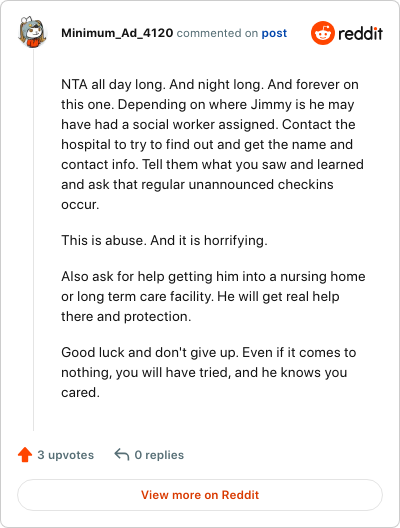Click the reddit wordmark text logo
The width and height of the screenshot is (400, 528).
click(360, 33)
